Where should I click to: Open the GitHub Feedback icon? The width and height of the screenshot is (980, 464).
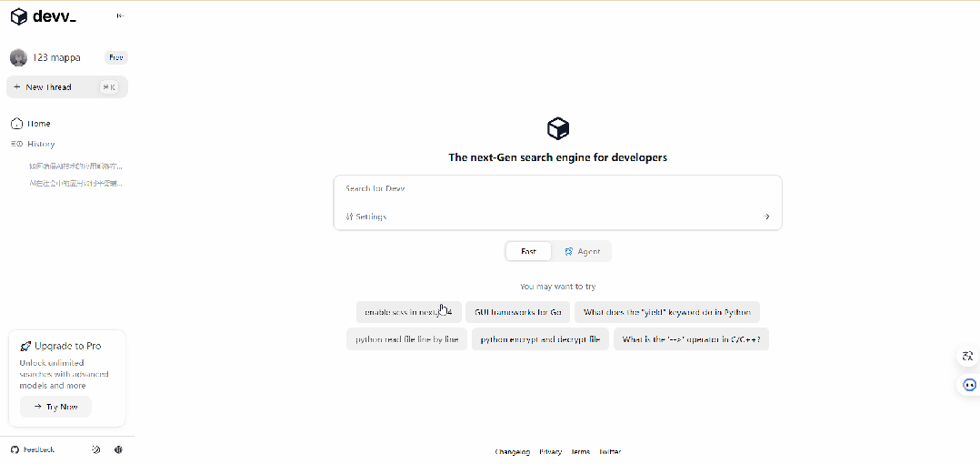point(15,449)
